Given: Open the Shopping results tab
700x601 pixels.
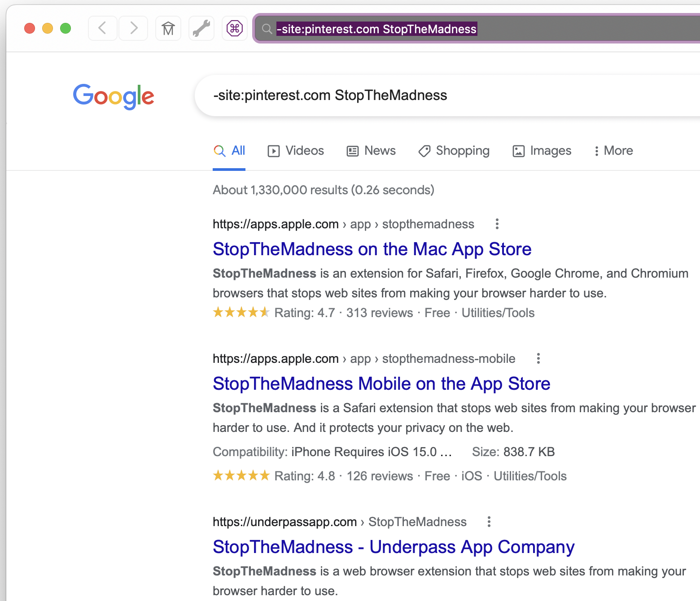Looking at the screenshot, I should click(x=454, y=151).
